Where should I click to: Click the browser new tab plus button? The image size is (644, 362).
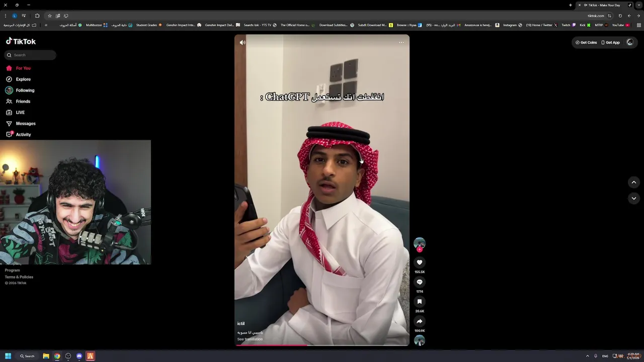pos(571,5)
